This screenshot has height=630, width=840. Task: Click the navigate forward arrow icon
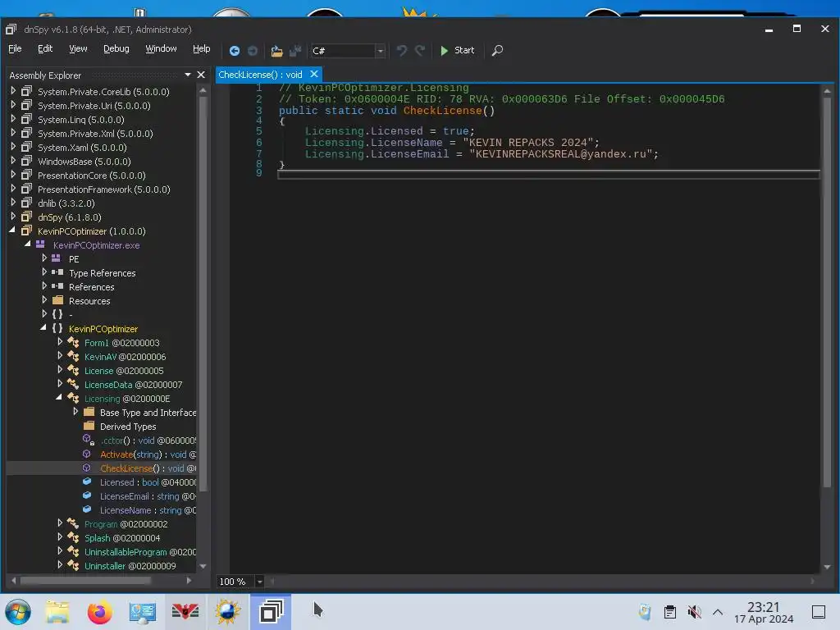pyautogui.click(x=253, y=50)
